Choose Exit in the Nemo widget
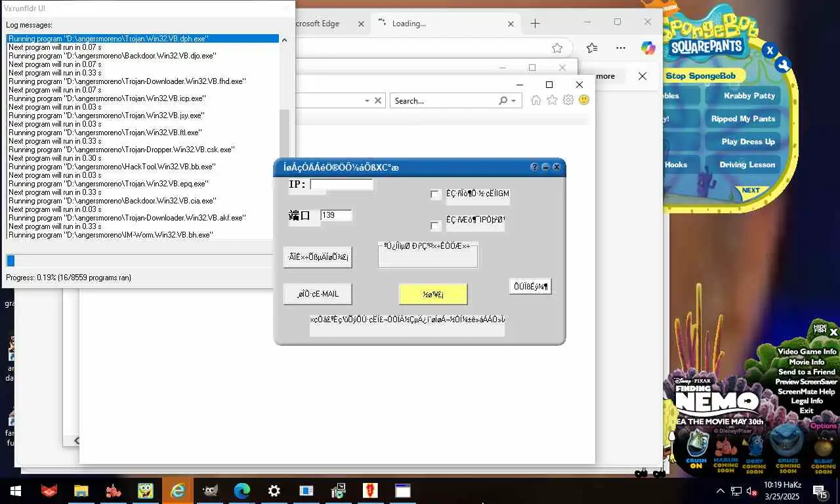The image size is (840, 504). 807,411
